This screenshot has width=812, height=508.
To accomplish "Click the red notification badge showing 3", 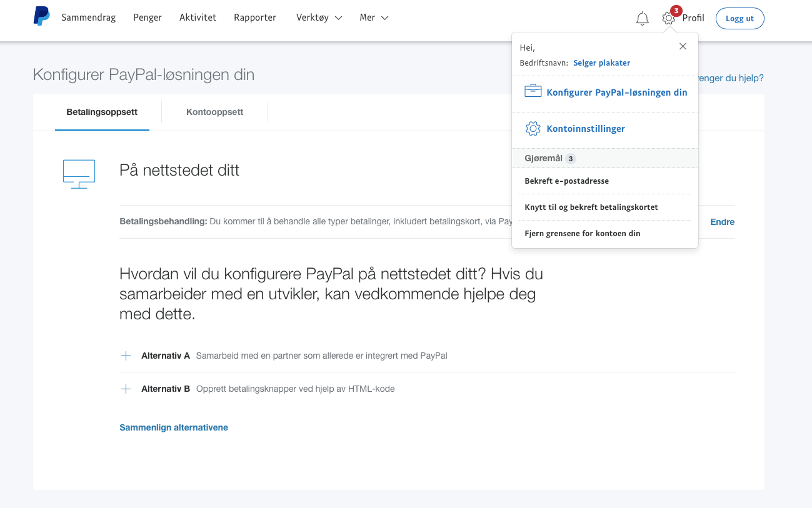I will click(676, 11).
